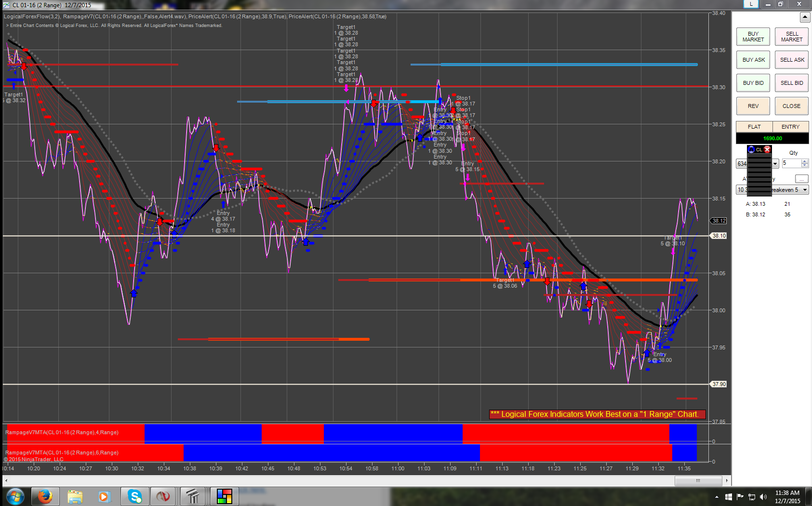The image size is (812, 506).
Task: Click the Entry 5 @ 38.00 order label
Action: pos(660,357)
